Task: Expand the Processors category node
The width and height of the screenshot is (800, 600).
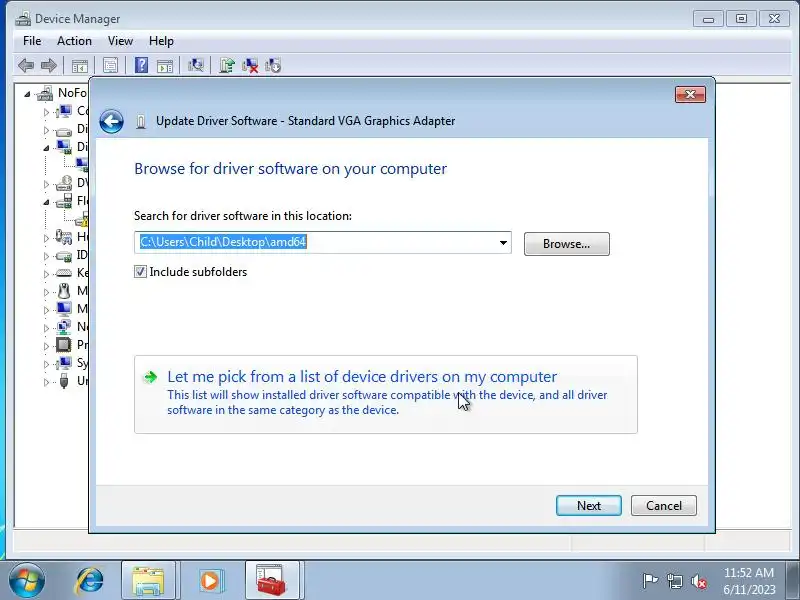Action: (x=46, y=346)
